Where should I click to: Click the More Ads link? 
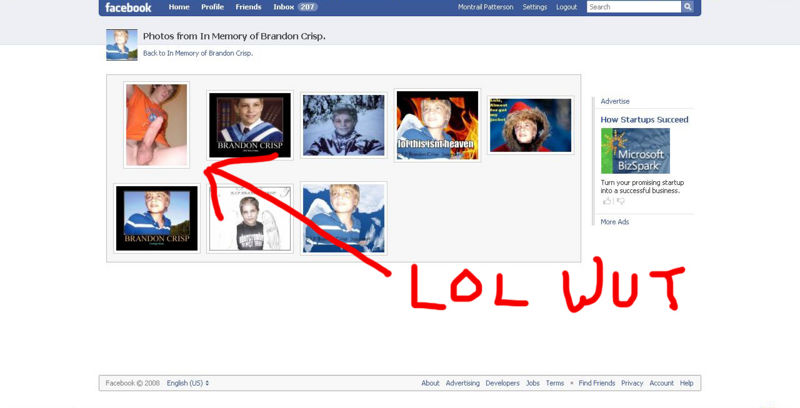point(615,222)
